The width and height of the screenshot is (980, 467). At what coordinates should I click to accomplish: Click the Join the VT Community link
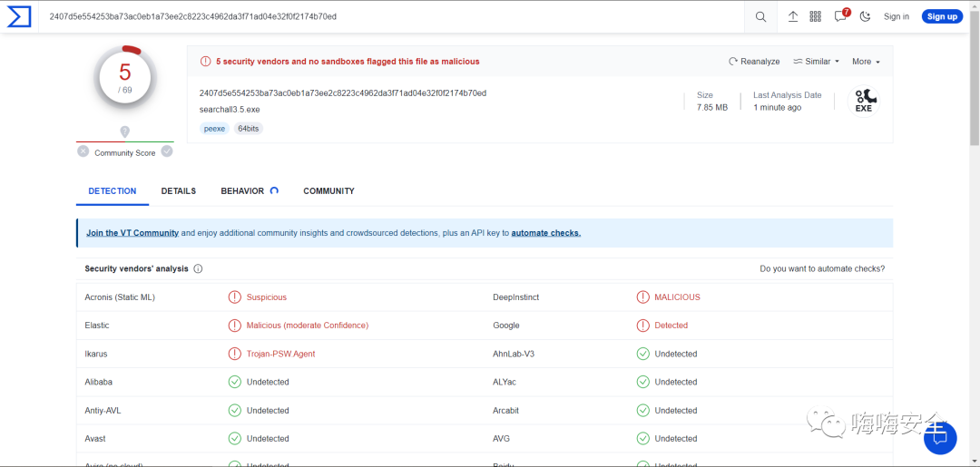pos(132,233)
